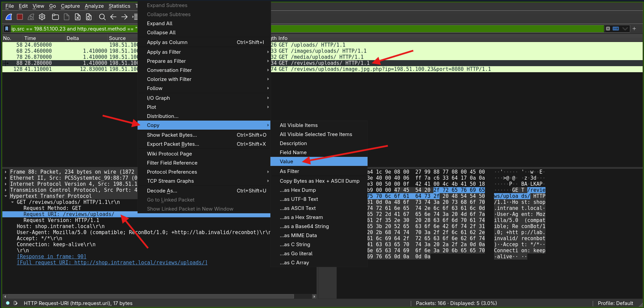Sort packets by the Time column header
Image resolution: width=644 pixels, height=308 pixels.
44,38
